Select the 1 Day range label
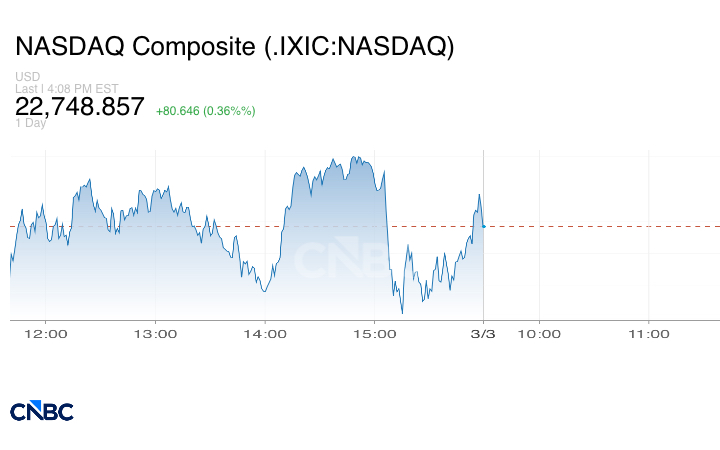Screen dimensions: 720x450 coord(31,123)
